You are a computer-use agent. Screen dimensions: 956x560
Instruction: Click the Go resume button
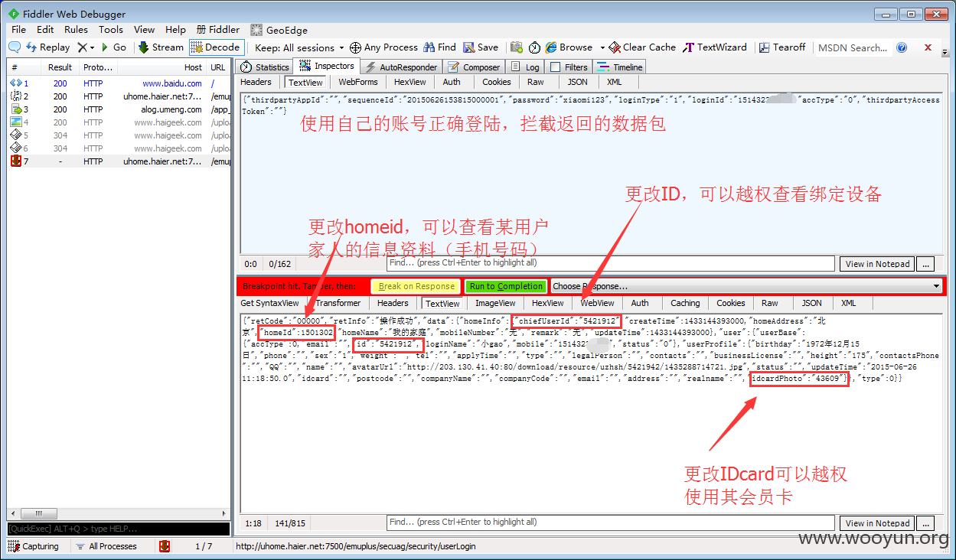click(x=113, y=47)
